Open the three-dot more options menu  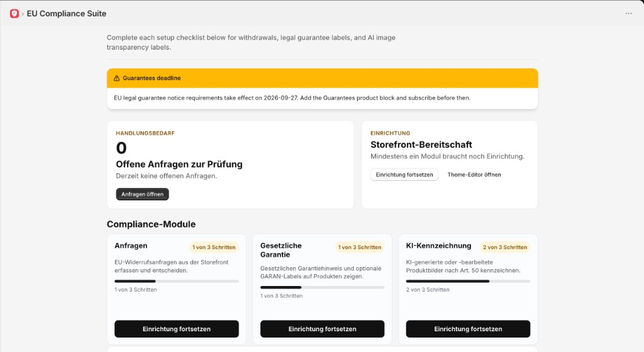(x=628, y=14)
